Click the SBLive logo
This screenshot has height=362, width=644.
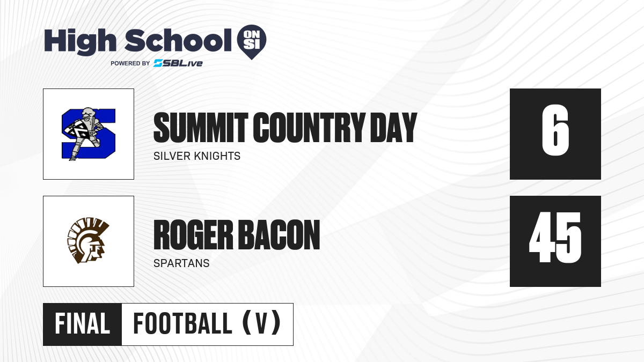click(x=178, y=63)
